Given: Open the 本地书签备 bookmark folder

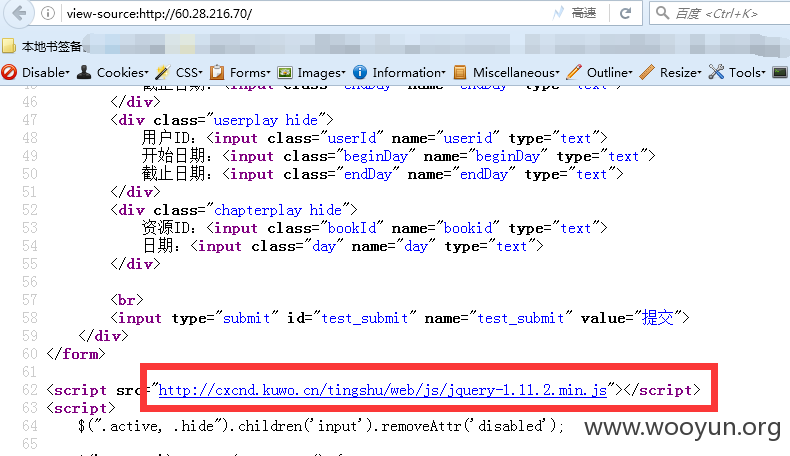Looking at the screenshot, I should point(42,46).
